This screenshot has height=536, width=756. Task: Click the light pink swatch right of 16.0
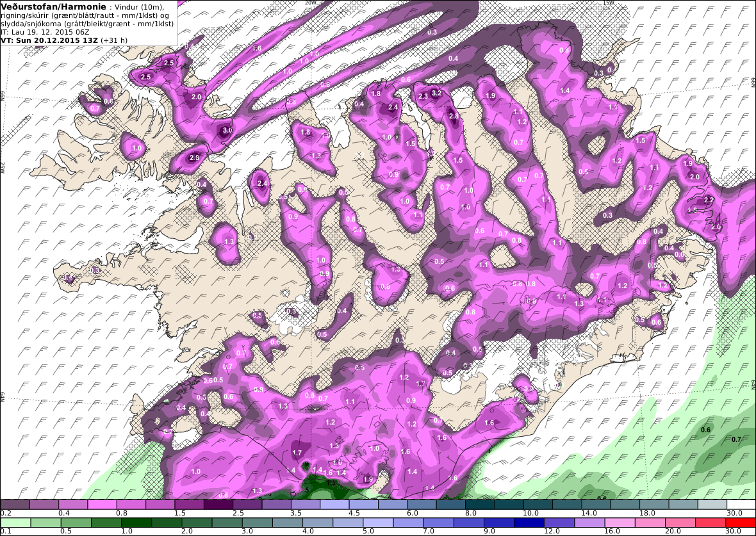click(x=620, y=523)
